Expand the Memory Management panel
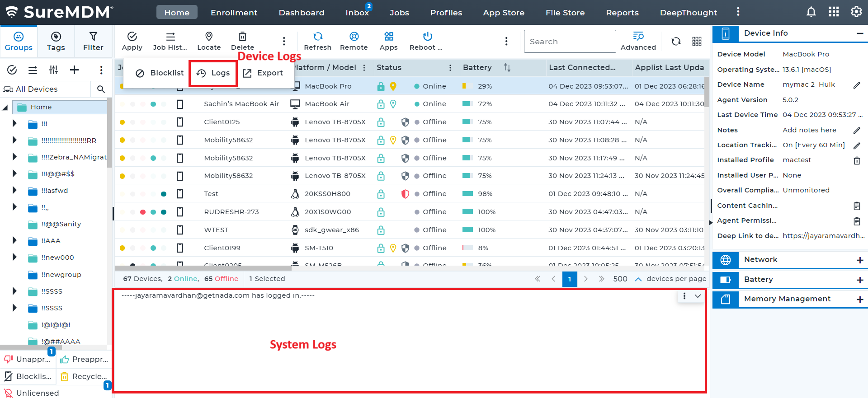The width and height of the screenshot is (868, 398). (x=860, y=300)
